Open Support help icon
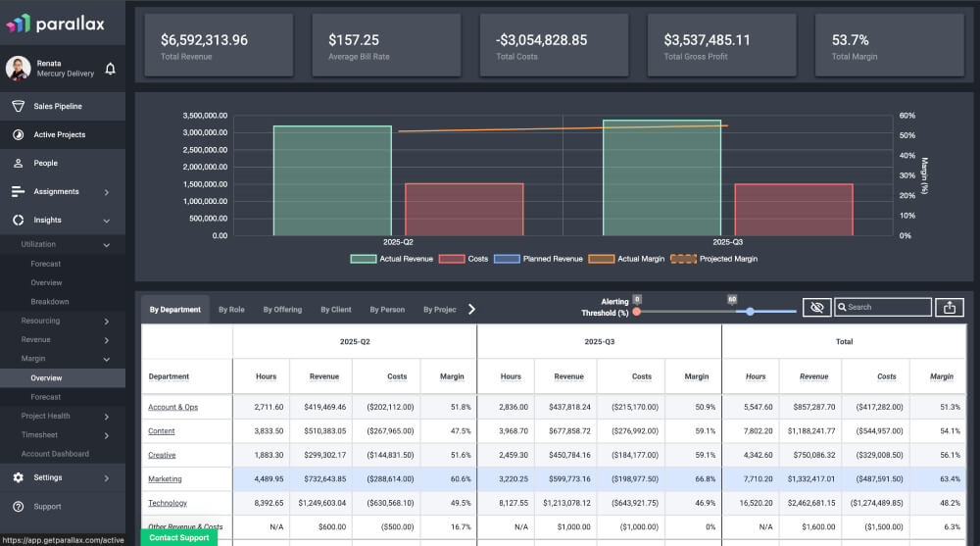 coord(18,507)
